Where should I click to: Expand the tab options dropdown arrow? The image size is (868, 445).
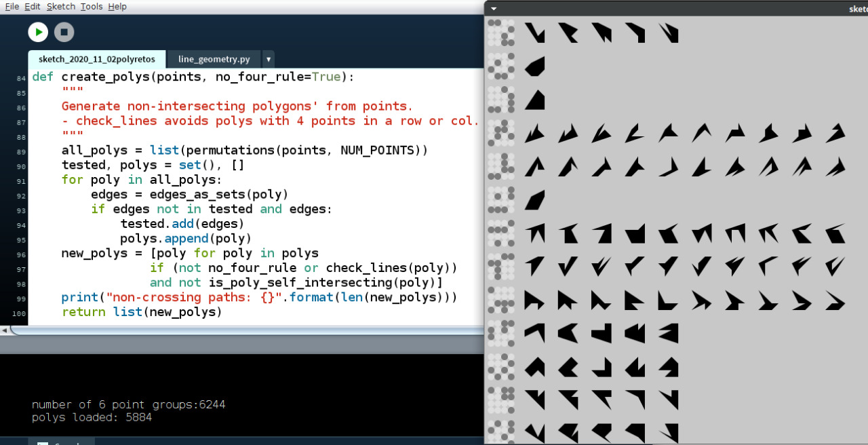point(268,59)
